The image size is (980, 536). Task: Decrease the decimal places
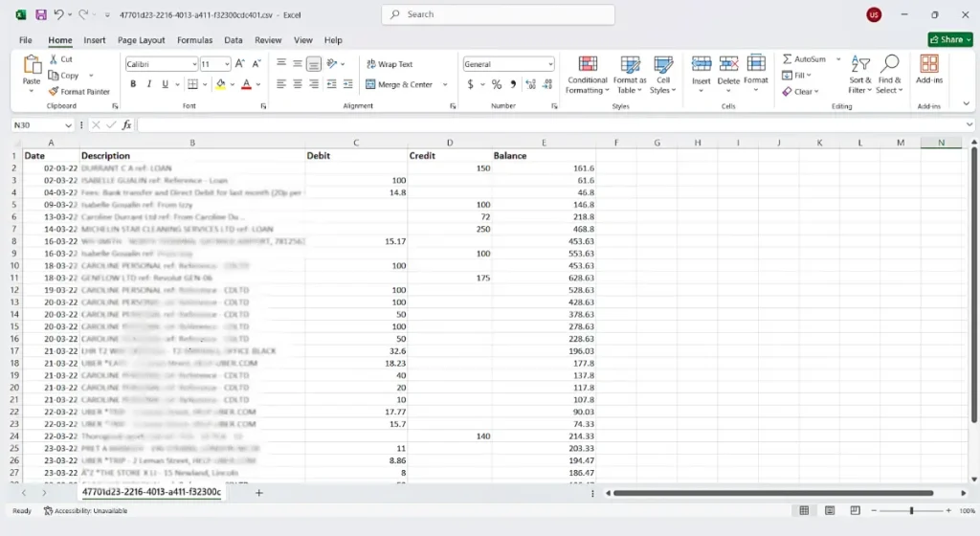547,84
